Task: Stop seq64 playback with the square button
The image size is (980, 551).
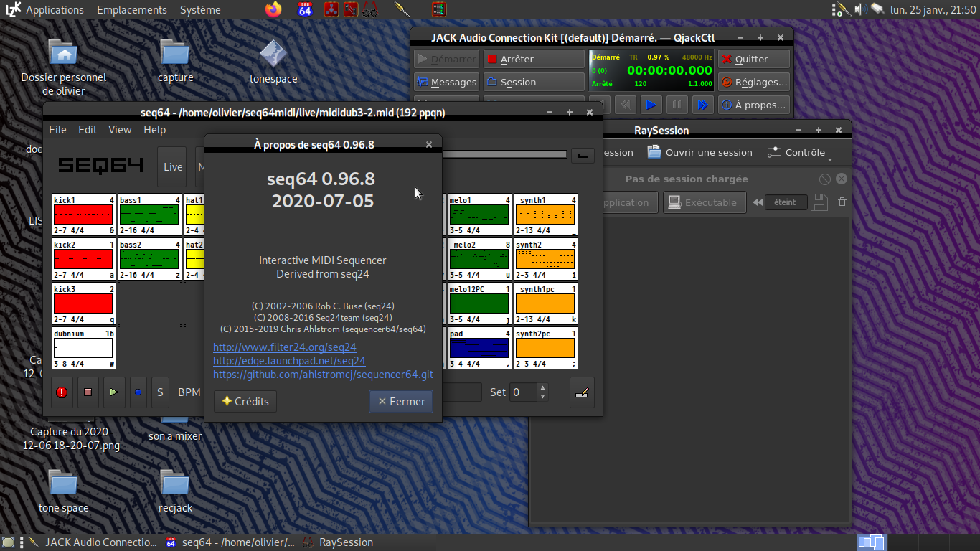Action: pos(88,392)
